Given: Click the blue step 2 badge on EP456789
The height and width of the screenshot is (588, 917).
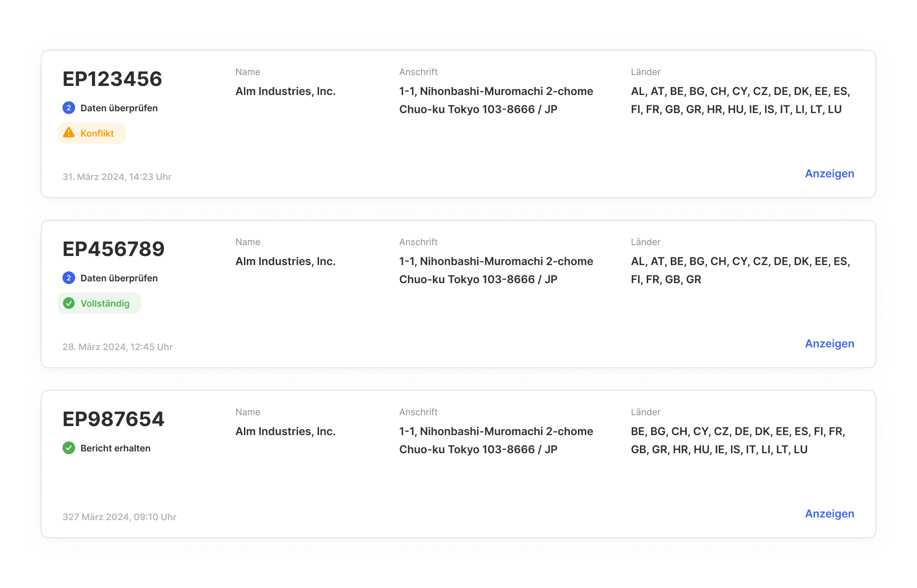Looking at the screenshot, I should tap(69, 278).
